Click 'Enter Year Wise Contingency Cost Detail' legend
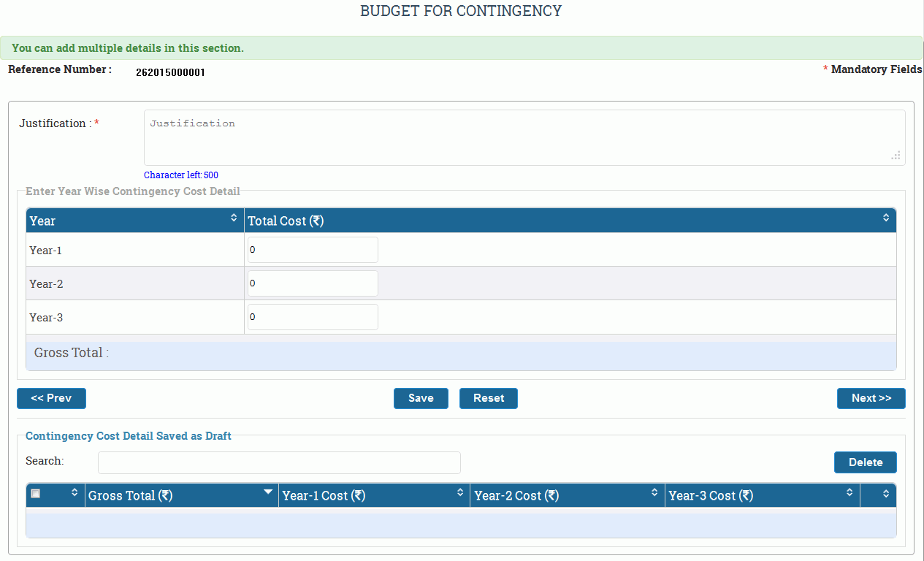The height and width of the screenshot is (561, 924). click(x=133, y=191)
